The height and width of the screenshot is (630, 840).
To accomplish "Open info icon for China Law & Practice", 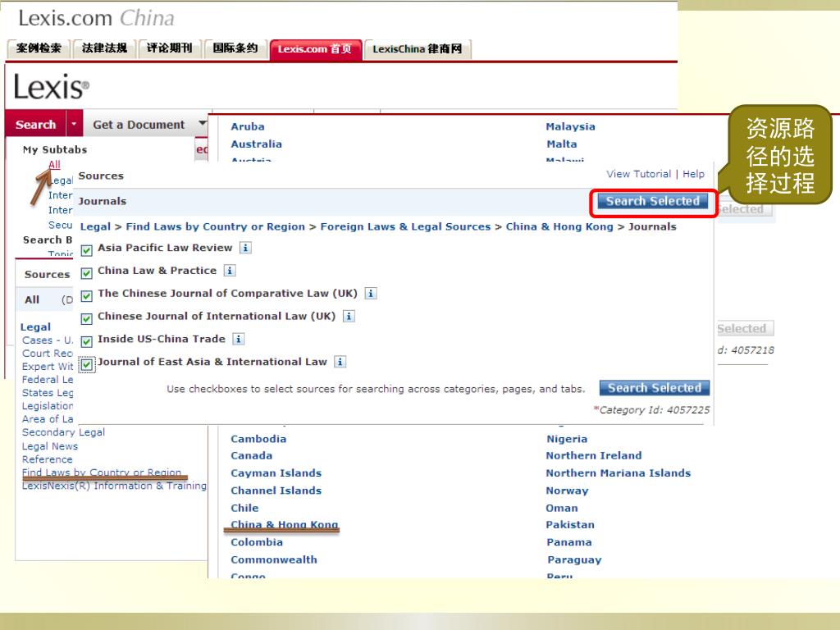I will [230, 271].
